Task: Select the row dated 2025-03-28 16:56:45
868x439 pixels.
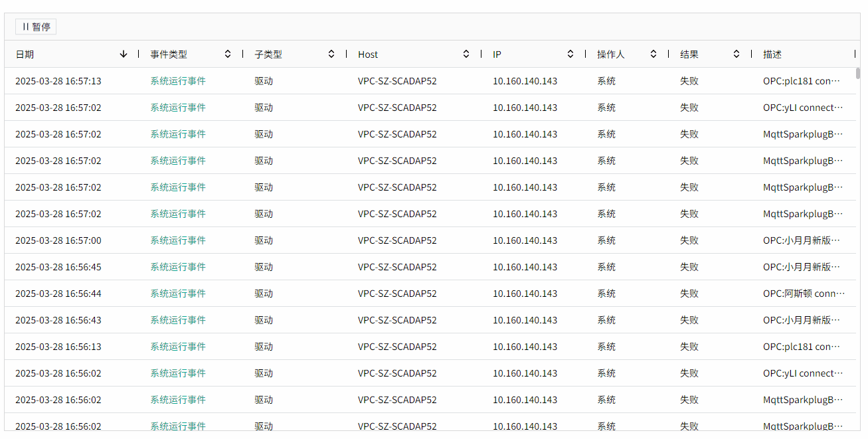Action: (x=58, y=267)
